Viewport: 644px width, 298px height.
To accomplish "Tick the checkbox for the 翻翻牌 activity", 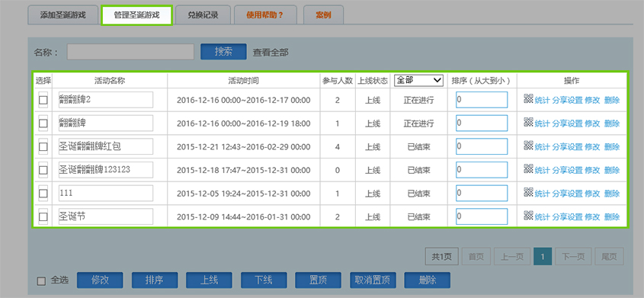I will point(43,123).
